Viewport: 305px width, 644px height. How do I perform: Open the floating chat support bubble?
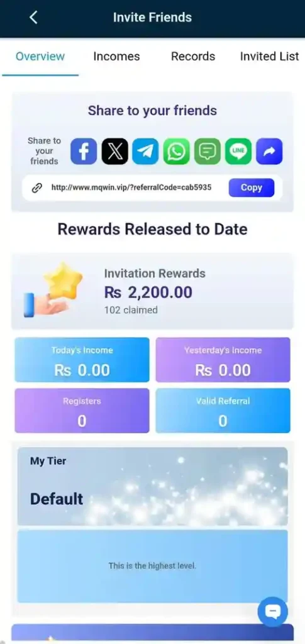pos(272,612)
